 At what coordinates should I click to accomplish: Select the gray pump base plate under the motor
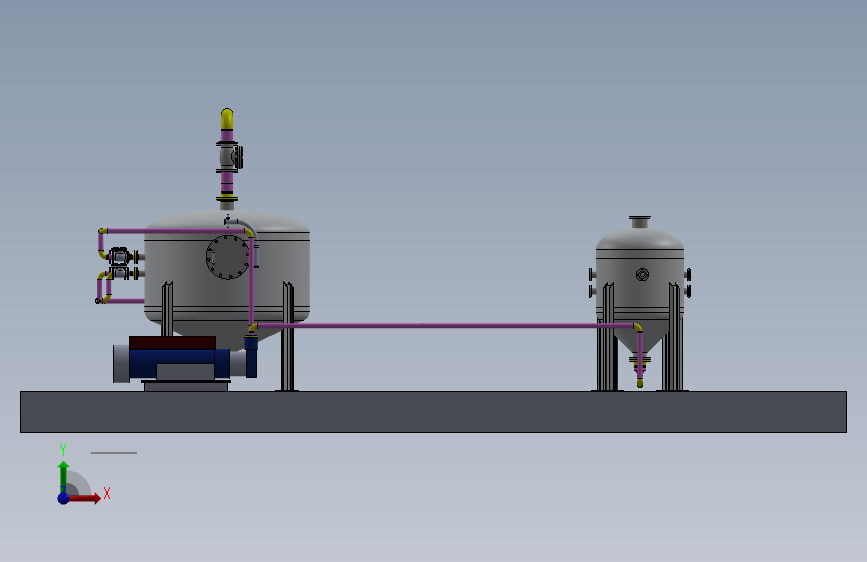click(186, 386)
